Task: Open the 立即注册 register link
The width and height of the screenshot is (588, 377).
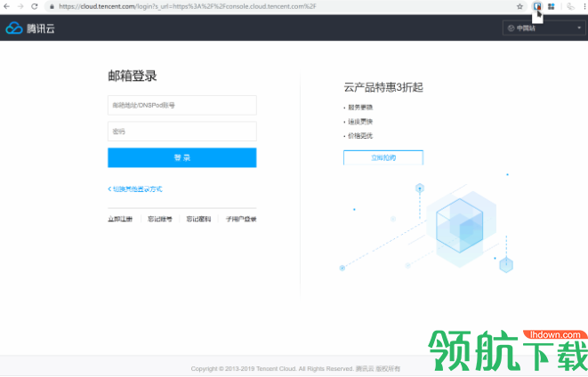Action: point(120,219)
